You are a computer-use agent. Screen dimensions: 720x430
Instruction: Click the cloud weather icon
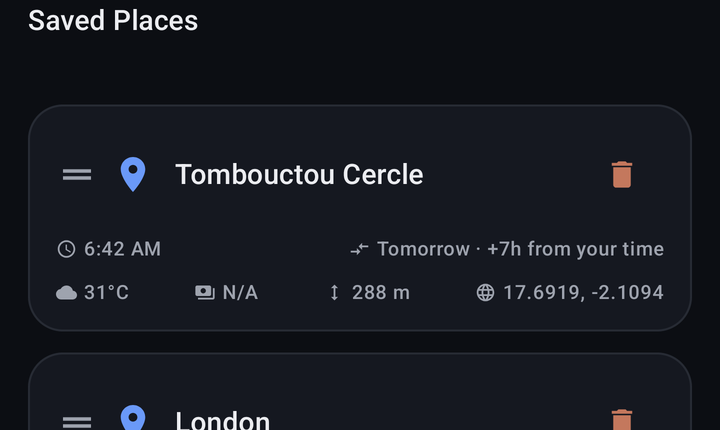[x=67, y=293]
